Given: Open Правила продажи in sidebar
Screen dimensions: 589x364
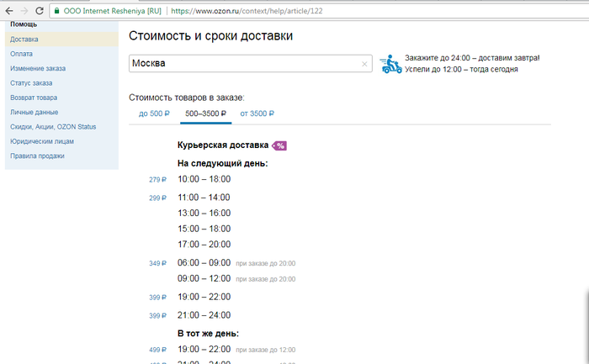Looking at the screenshot, I should point(37,156).
